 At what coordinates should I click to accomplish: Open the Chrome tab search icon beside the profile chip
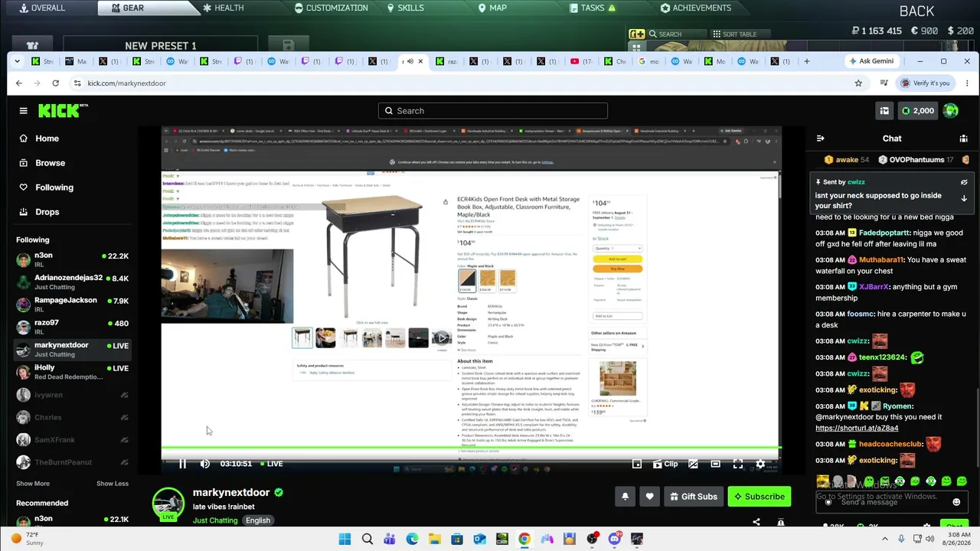point(884,83)
